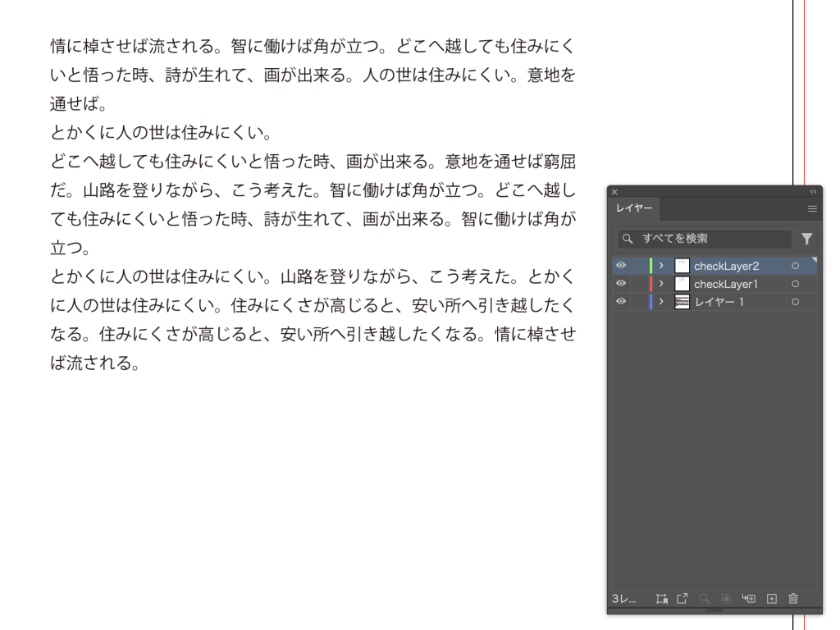Click Collect for Export icon

[662, 599]
